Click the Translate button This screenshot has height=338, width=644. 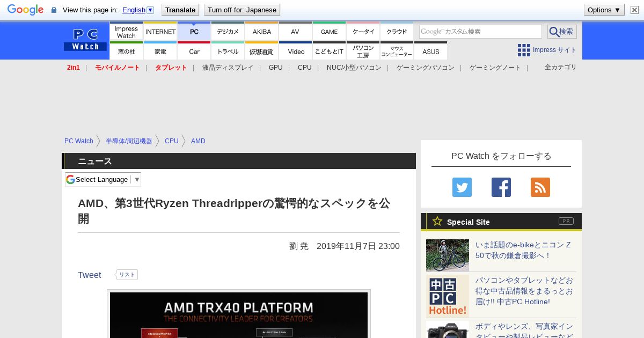point(180,10)
